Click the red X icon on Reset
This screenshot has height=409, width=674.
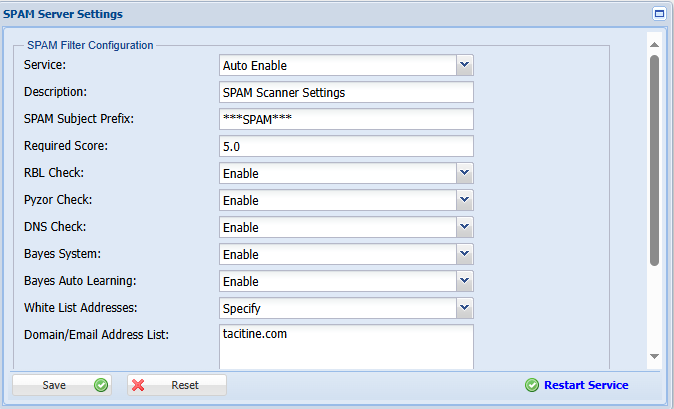(x=140, y=385)
